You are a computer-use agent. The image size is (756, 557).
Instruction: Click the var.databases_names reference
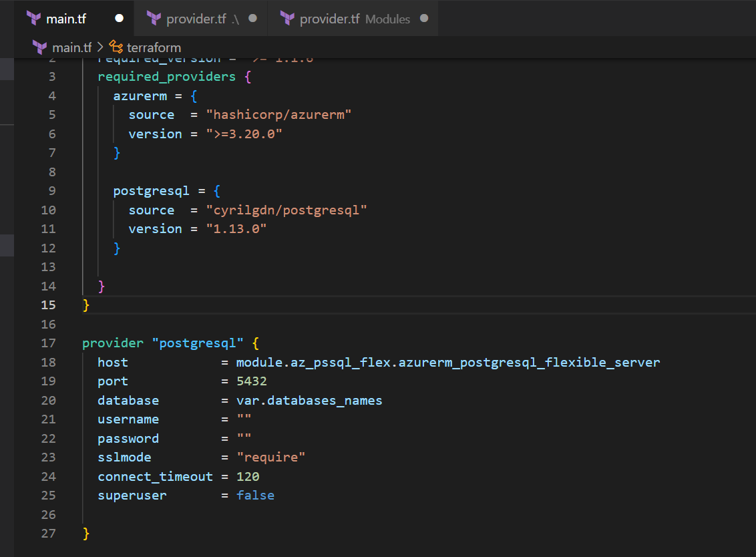tap(309, 401)
